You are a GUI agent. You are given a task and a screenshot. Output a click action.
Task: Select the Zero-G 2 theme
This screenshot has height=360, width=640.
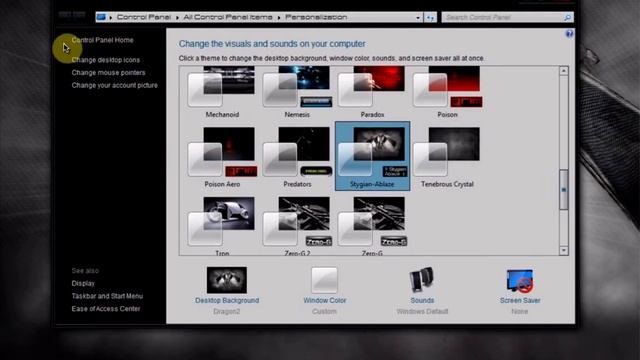click(297, 225)
